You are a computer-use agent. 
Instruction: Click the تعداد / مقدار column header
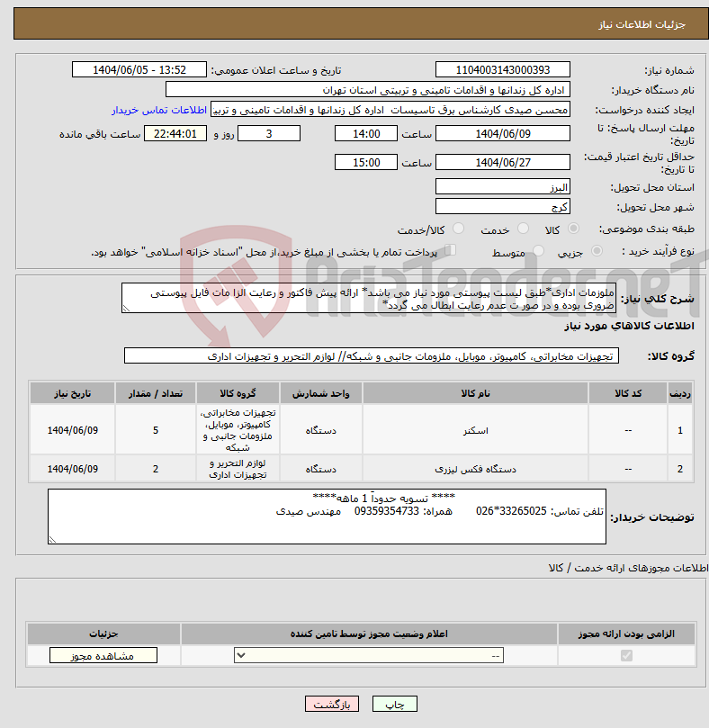click(x=156, y=393)
